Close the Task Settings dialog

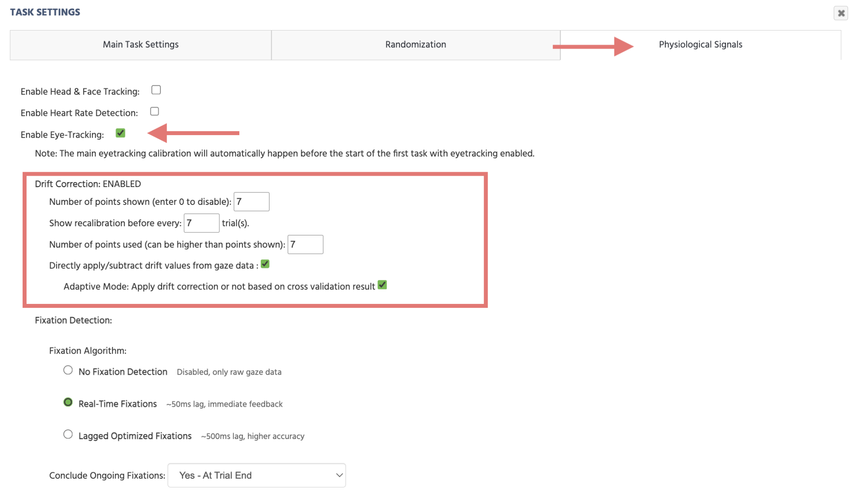(x=841, y=13)
